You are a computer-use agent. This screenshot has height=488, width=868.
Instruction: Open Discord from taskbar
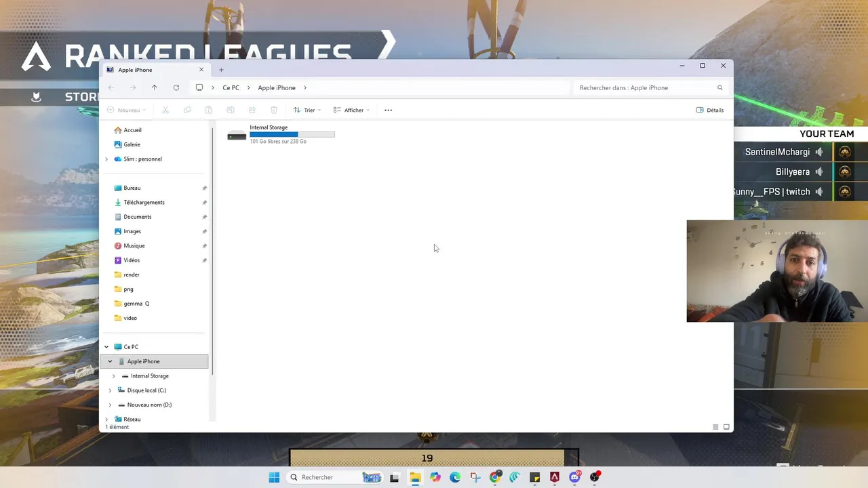point(575,477)
